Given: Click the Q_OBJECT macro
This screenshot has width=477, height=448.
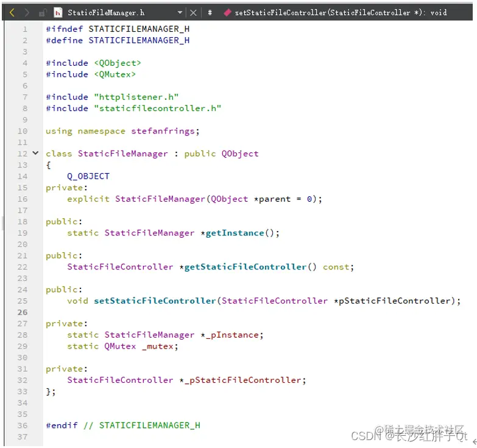Looking at the screenshot, I should pyautogui.click(x=88, y=176).
